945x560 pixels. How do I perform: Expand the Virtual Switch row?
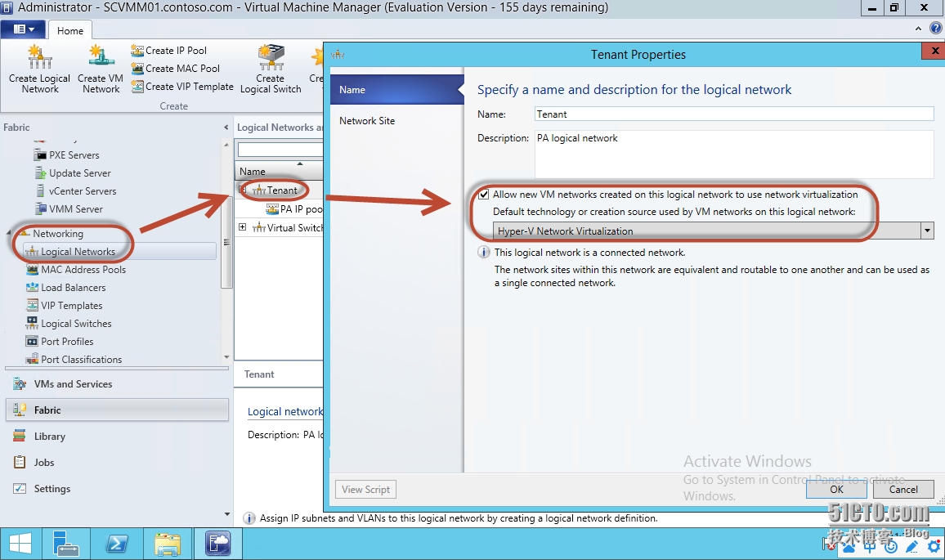[242, 227]
